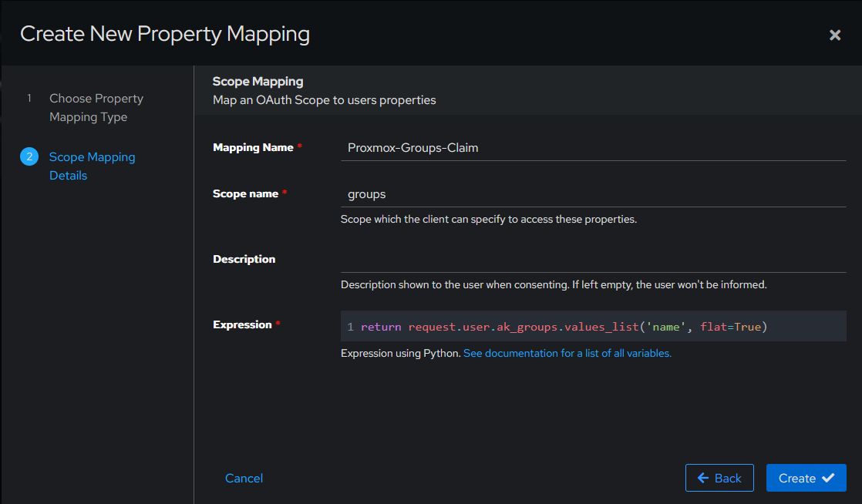Focus the Mapping Name input field
This screenshot has width=862, height=504.
[593, 148]
